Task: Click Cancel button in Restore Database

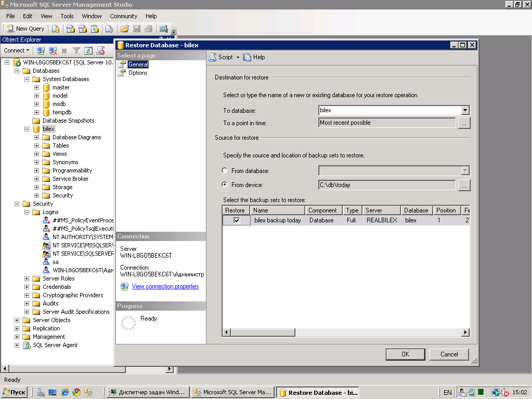Action: tap(449, 354)
